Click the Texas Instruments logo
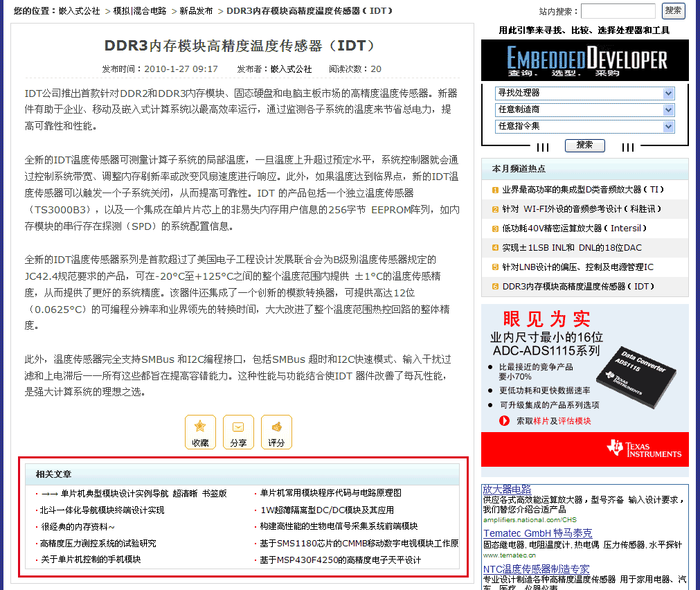The image size is (700, 590). click(x=644, y=449)
